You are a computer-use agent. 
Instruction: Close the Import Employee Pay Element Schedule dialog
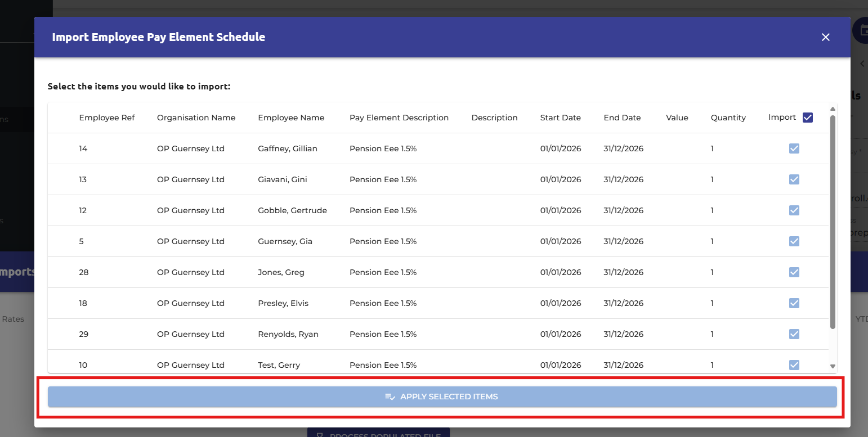tap(826, 37)
